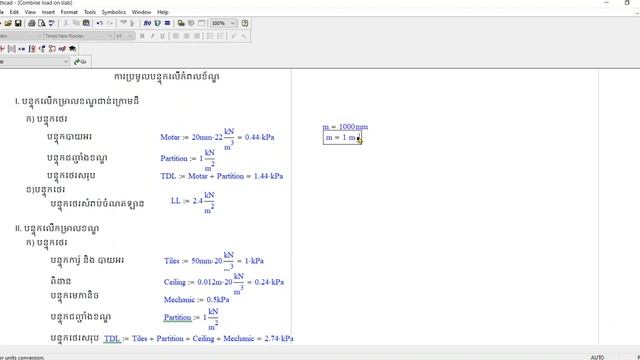Click the Ceiling := 0.012m equation

click(224, 283)
